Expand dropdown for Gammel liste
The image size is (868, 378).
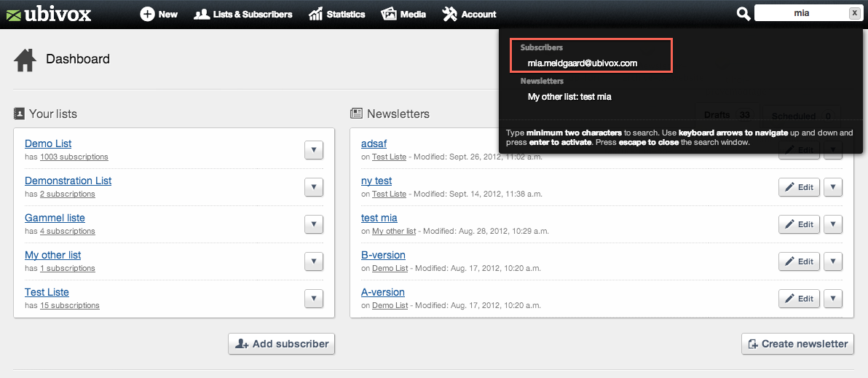(314, 224)
